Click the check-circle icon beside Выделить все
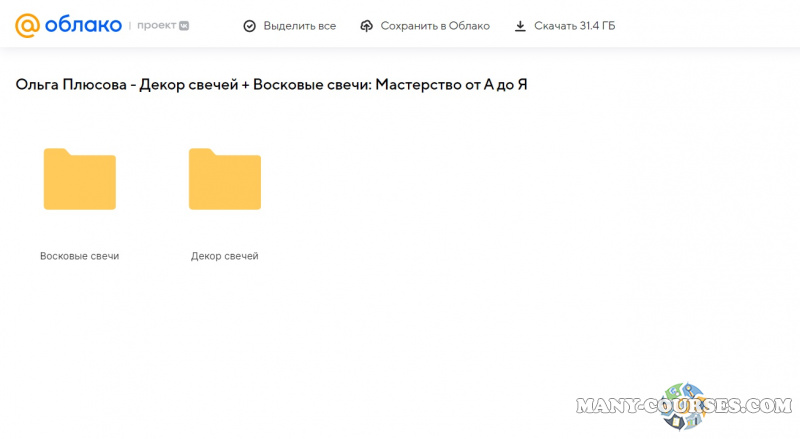800x439 pixels. 250,26
